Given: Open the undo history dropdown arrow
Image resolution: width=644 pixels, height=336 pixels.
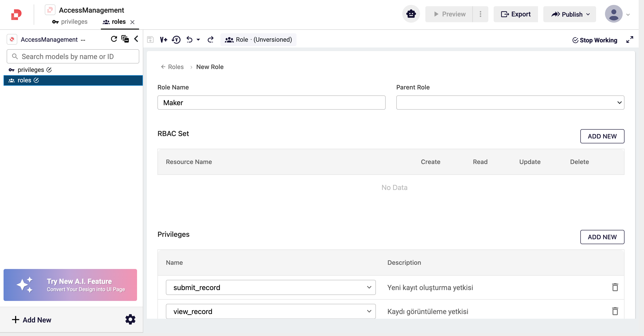Looking at the screenshot, I should [x=198, y=40].
